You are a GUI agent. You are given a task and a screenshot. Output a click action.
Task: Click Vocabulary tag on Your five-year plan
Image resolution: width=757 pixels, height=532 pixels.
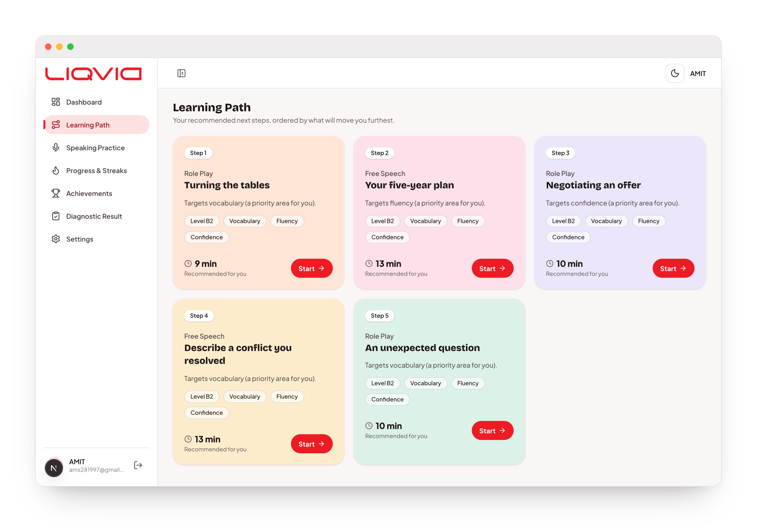(x=425, y=221)
